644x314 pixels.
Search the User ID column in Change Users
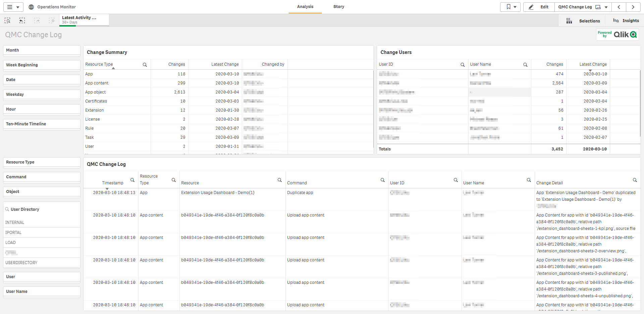[x=463, y=65]
